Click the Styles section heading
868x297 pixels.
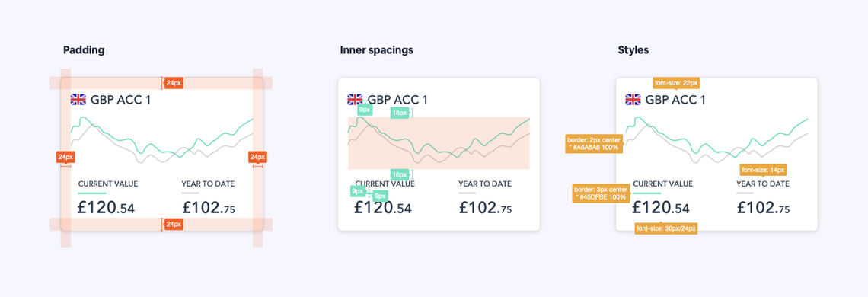point(633,50)
